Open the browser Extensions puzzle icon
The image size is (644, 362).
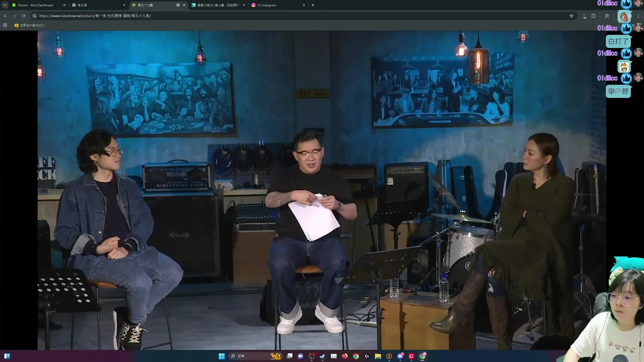point(594,16)
